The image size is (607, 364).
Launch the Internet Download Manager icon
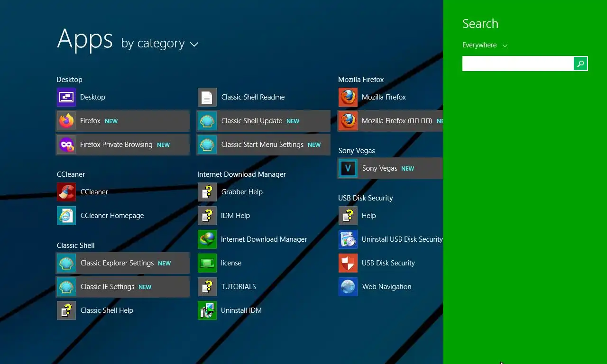(207, 239)
